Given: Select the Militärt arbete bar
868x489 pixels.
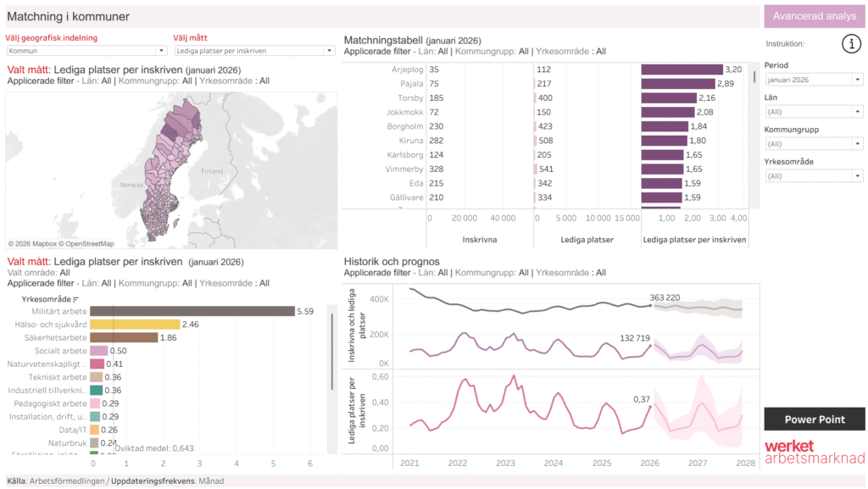Looking at the screenshot, I should click(x=192, y=312).
